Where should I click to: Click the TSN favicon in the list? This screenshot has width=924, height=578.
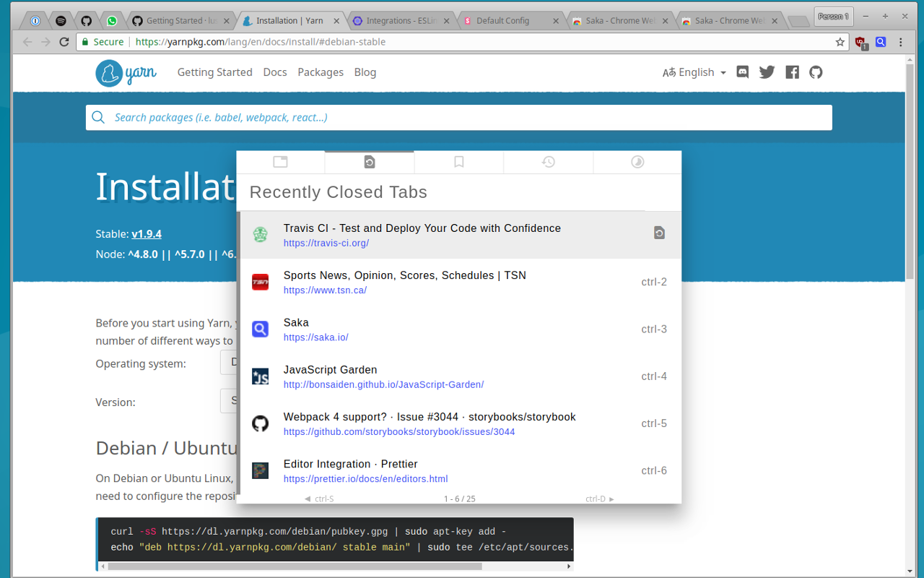click(260, 282)
